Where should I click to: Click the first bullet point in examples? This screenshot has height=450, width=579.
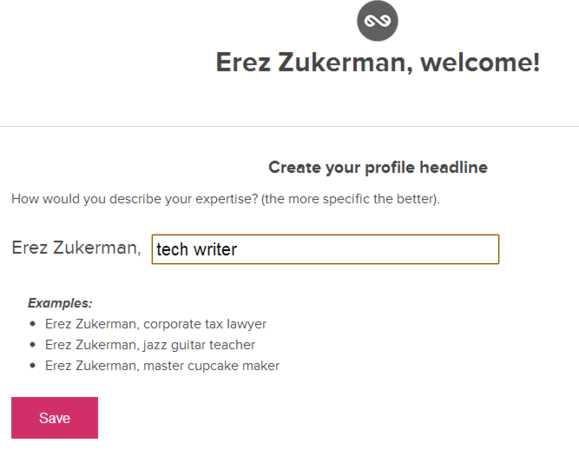pyautogui.click(x=33, y=324)
